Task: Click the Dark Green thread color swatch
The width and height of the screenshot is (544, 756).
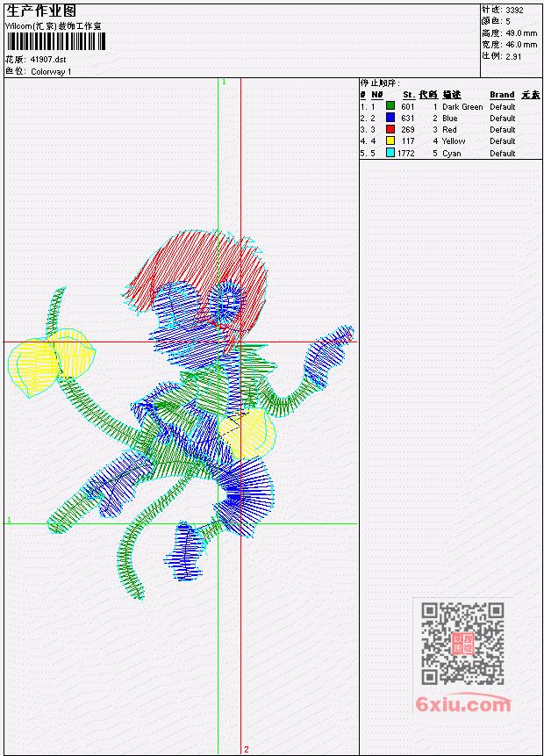Action: 390,106
